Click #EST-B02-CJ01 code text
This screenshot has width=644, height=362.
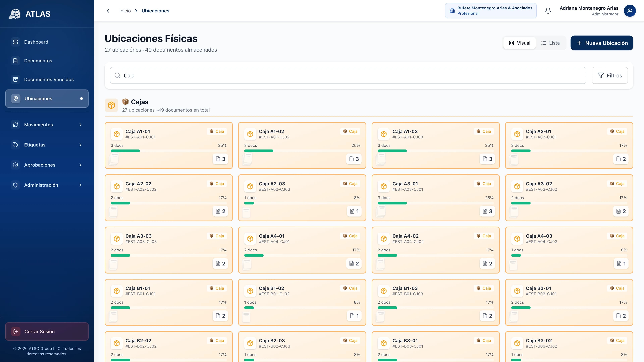[541, 294]
